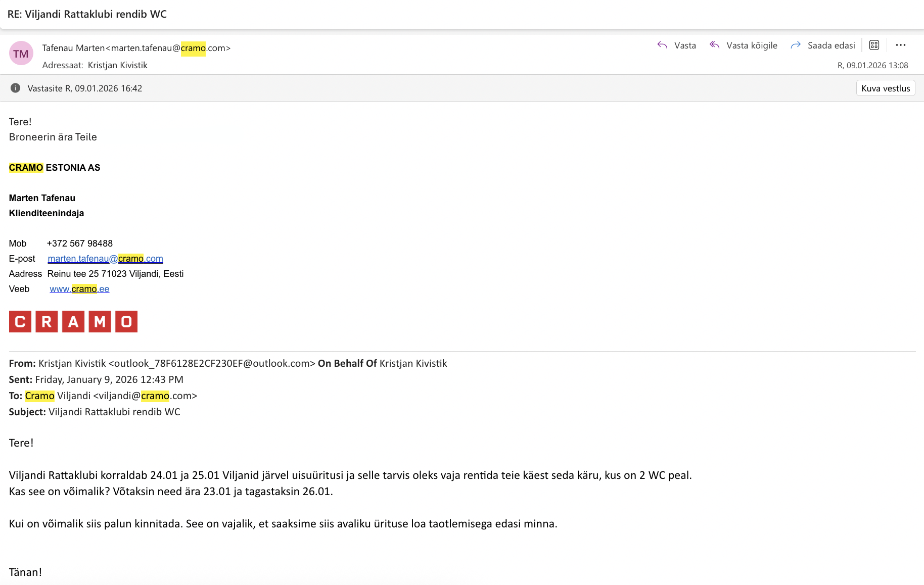Click the email subject title at top
This screenshot has width=924, height=585.
click(x=87, y=14)
